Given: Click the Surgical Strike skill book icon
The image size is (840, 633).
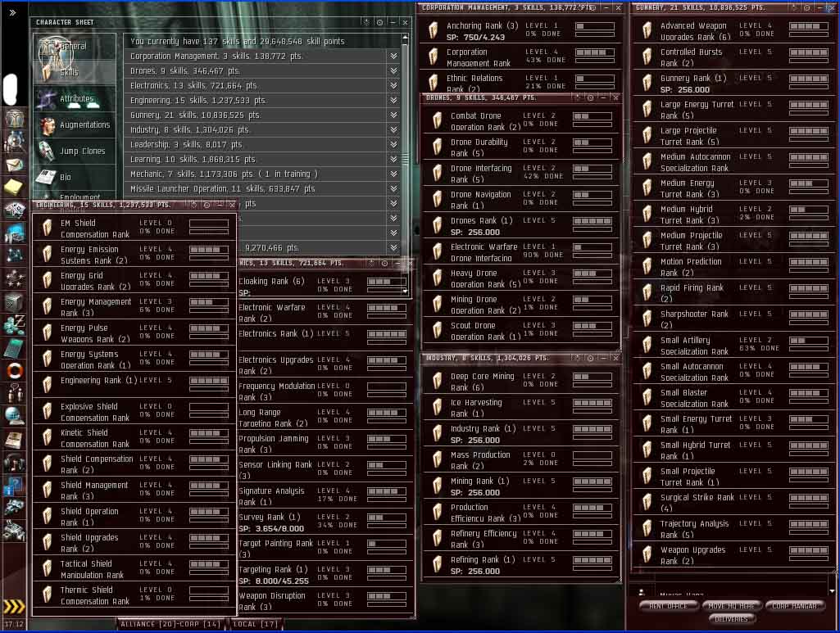Looking at the screenshot, I should pyautogui.click(x=647, y=502).
